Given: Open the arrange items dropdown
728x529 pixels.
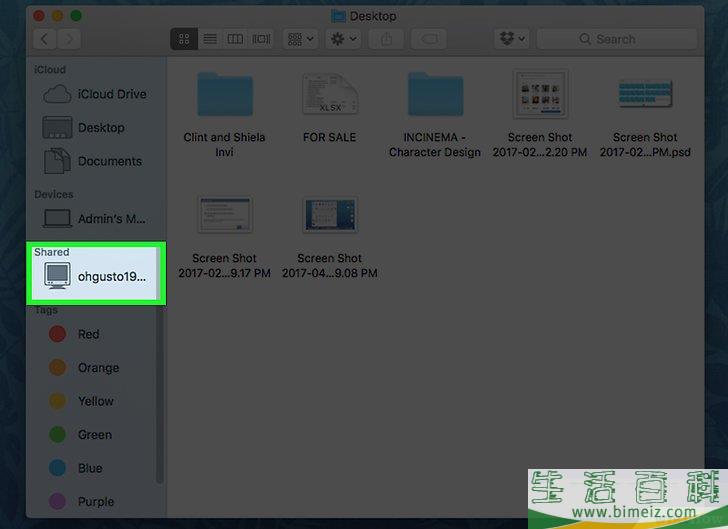Looking at the screenshot, I should coord(300,39).
